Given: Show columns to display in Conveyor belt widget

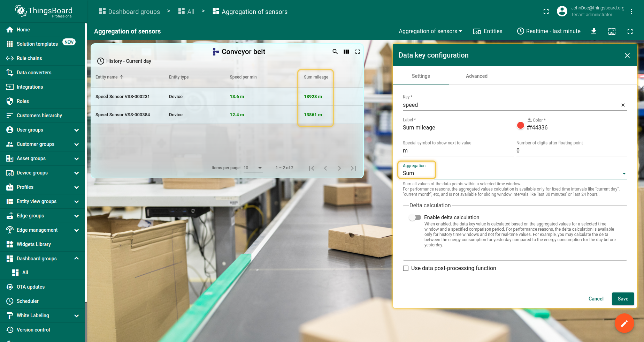Looking at the screenshot, I should click(x=346, y=52).
